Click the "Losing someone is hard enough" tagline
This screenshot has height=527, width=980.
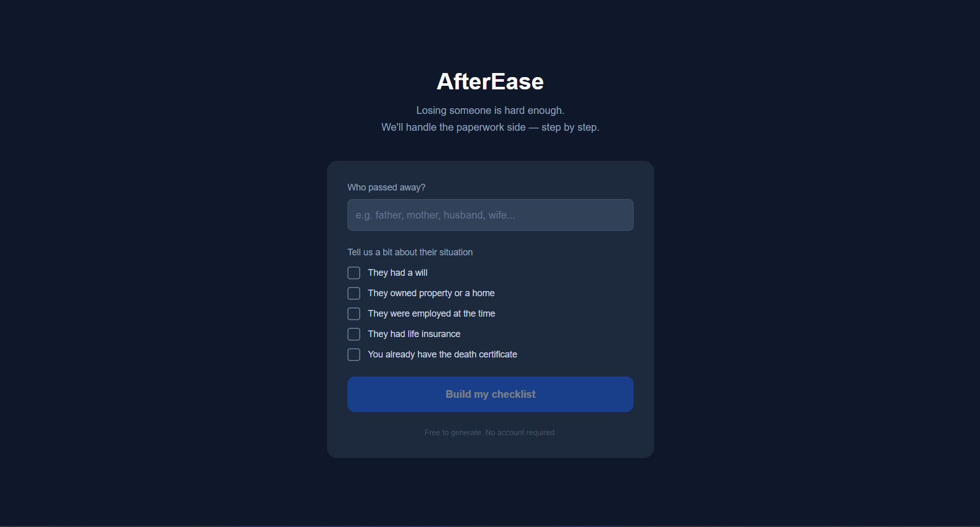[490, 110]
